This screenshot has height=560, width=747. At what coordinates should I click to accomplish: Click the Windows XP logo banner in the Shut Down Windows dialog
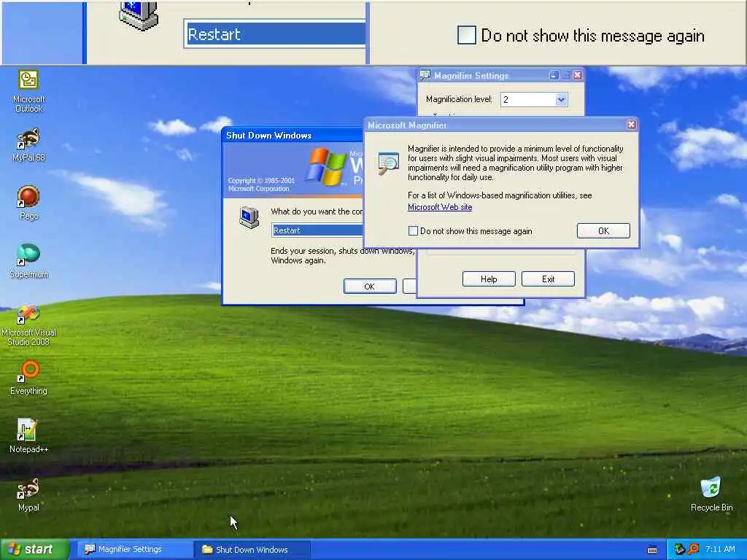tap(293, 170)
